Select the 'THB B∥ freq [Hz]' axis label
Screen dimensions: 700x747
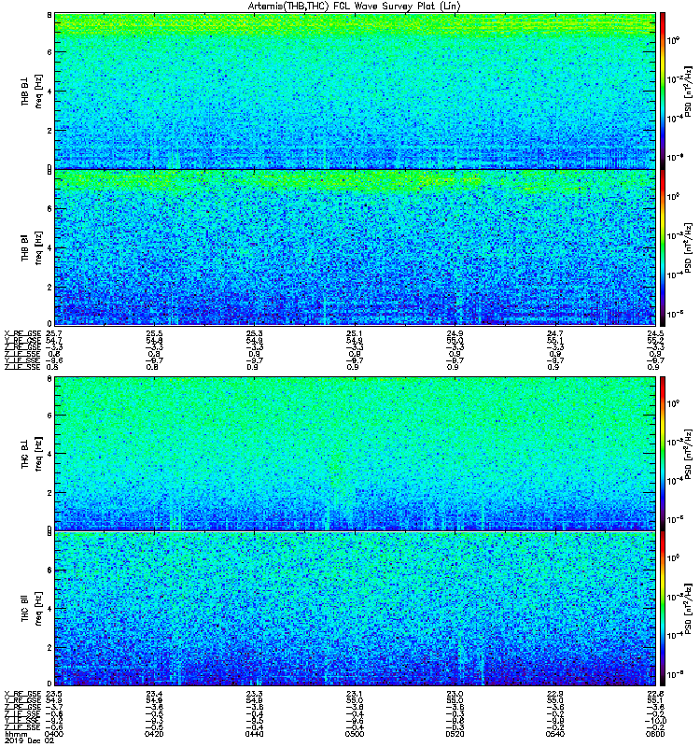(x=32, y=247)
